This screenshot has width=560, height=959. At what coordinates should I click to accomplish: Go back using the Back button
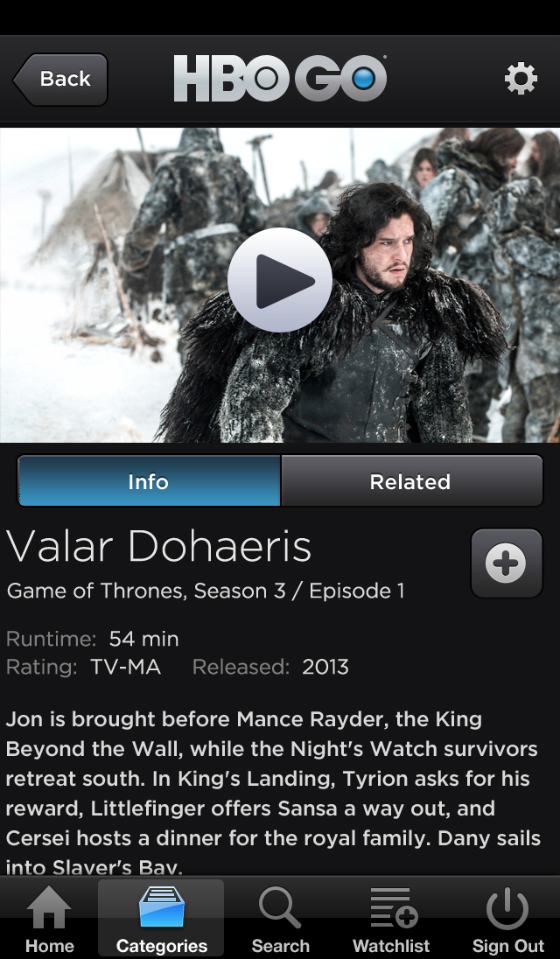tap(59, 80)
